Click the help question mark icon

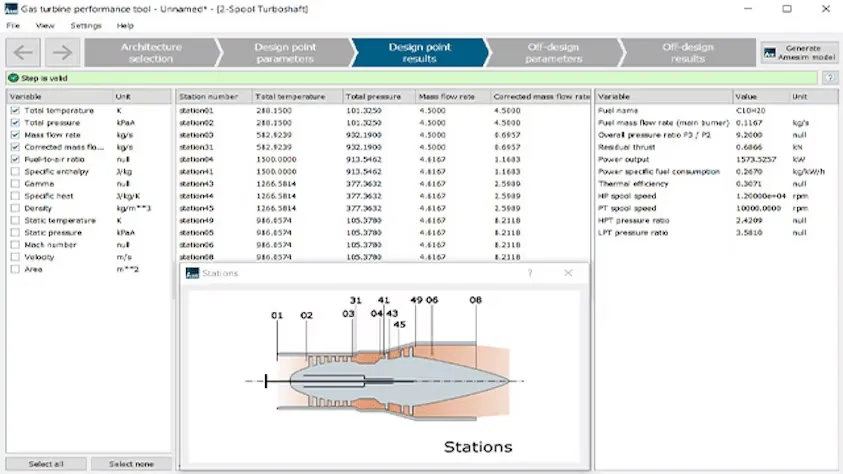[830, 77]
